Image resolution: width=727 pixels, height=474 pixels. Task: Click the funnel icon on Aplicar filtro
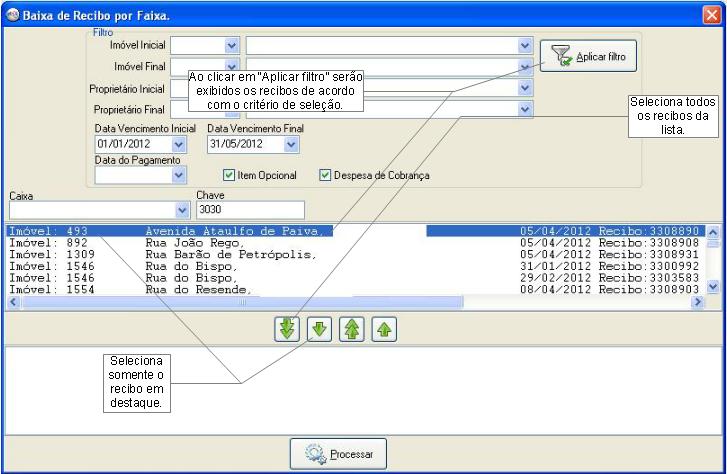click(x=560, y=57)
